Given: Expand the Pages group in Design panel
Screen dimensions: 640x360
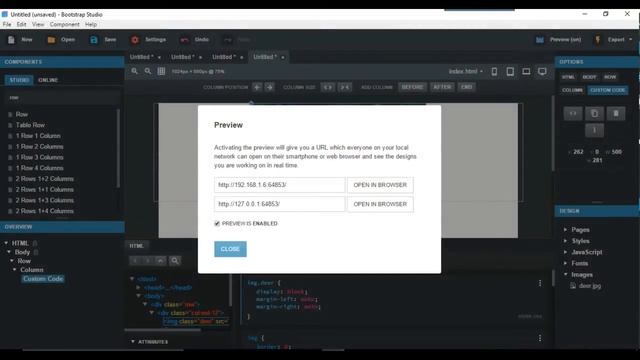Looking at the screenshot, I should pyautogui.click(x=566, y=229).
